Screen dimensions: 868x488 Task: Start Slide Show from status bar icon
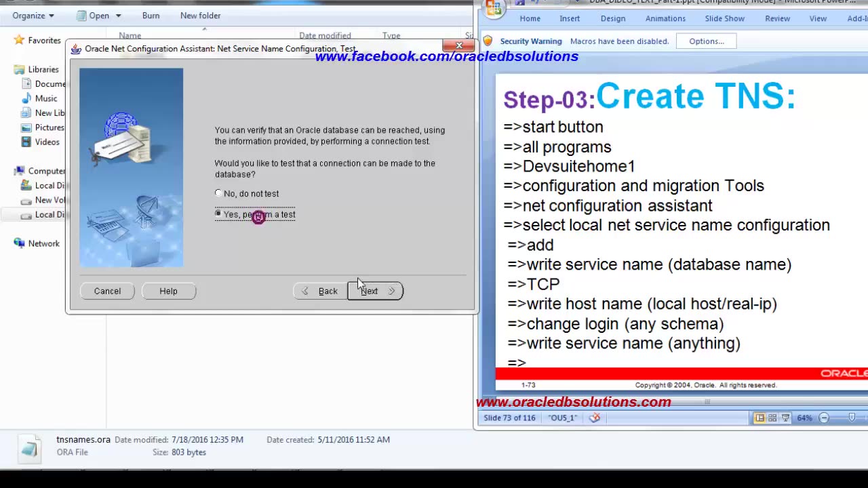[x=785, y=418]
